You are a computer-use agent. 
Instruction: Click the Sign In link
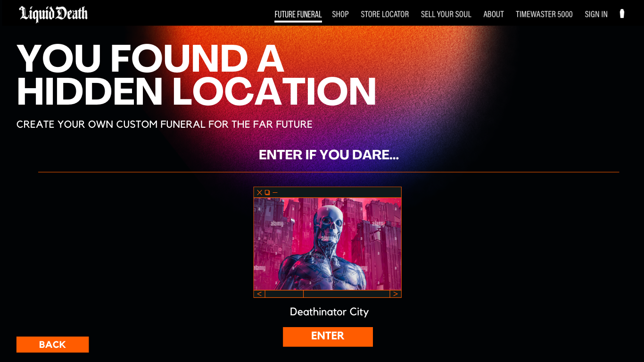(596, 14)
